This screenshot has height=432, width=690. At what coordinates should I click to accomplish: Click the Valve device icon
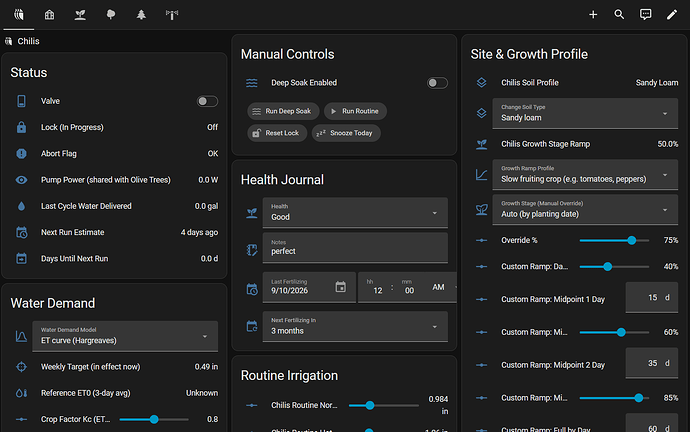point(21,101)
